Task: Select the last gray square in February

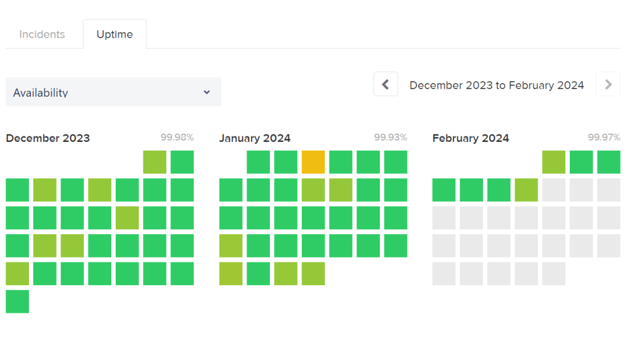Action: [553, 274]
